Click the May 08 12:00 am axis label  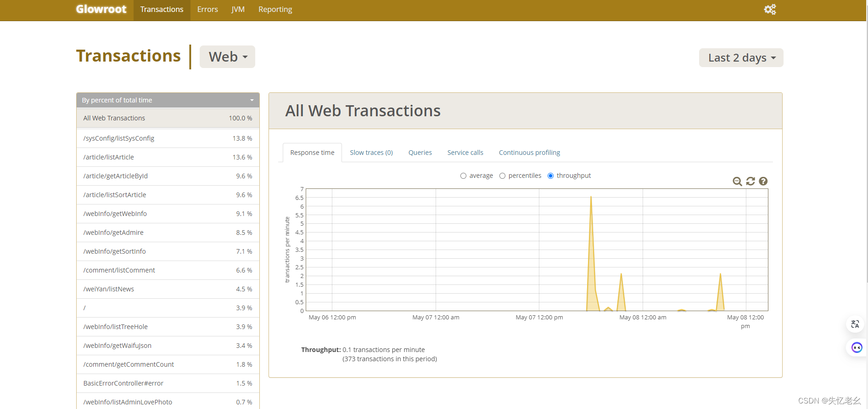643,318
